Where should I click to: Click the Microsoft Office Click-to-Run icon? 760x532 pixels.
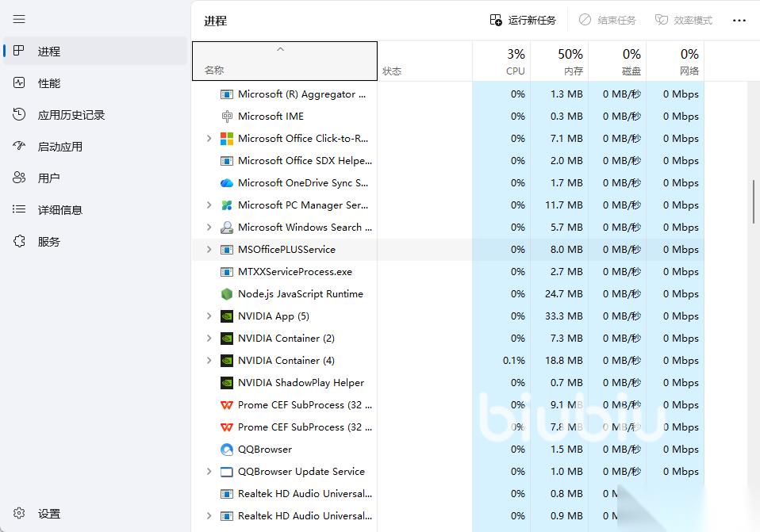coord(227,139)
